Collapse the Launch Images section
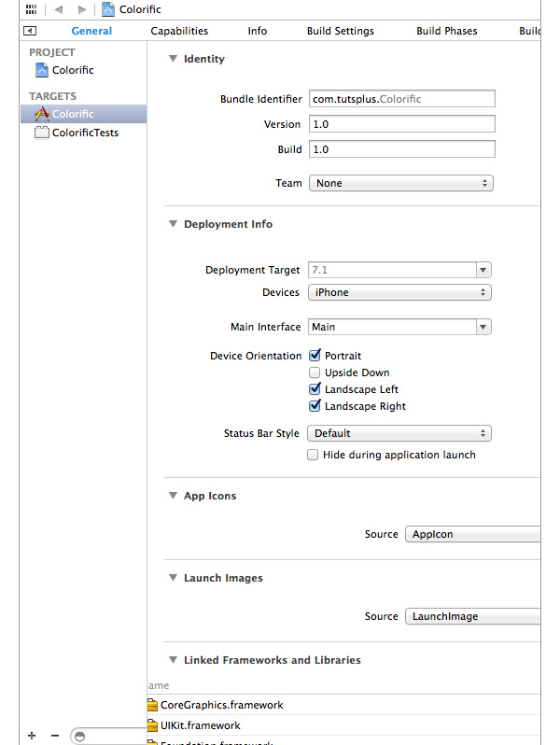 pyautogui.click(x=173, y=578)
